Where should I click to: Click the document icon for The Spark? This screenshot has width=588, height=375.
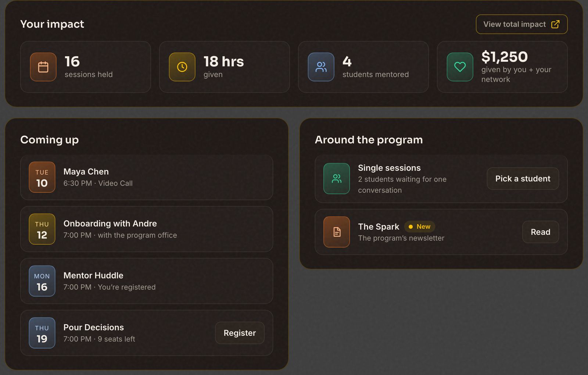[337, 232]
